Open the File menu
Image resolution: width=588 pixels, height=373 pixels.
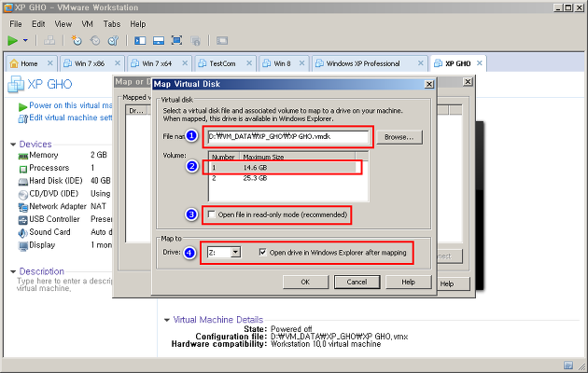coord(15,24)
